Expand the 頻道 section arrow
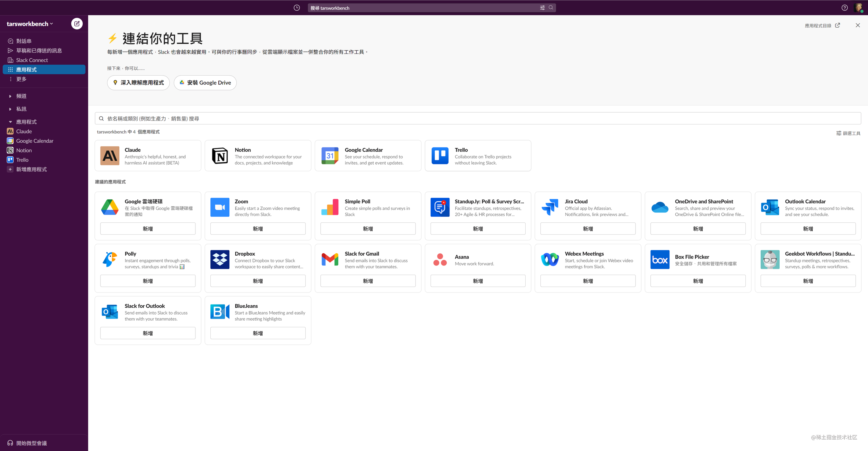This screenshot has height=451, width=868. (10, 96)
